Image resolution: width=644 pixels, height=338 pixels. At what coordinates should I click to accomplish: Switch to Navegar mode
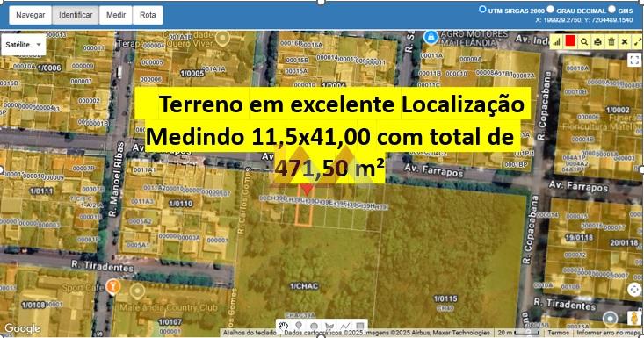(x=31, y=15)
